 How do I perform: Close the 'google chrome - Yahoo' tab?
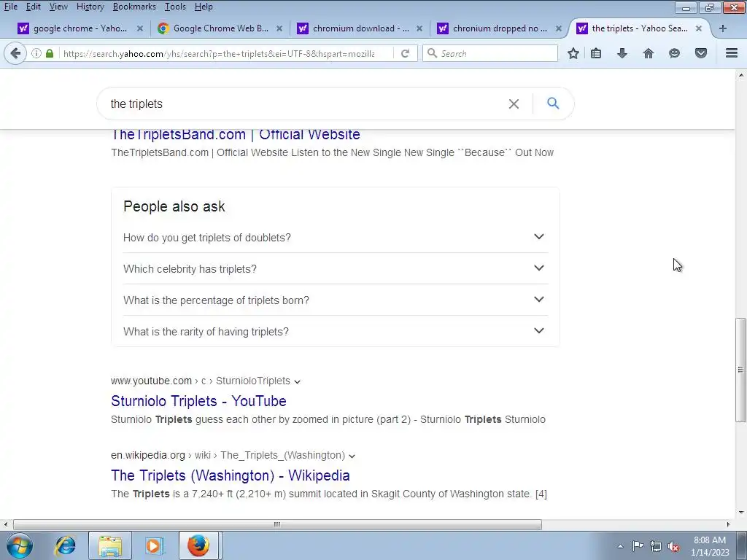139,28
